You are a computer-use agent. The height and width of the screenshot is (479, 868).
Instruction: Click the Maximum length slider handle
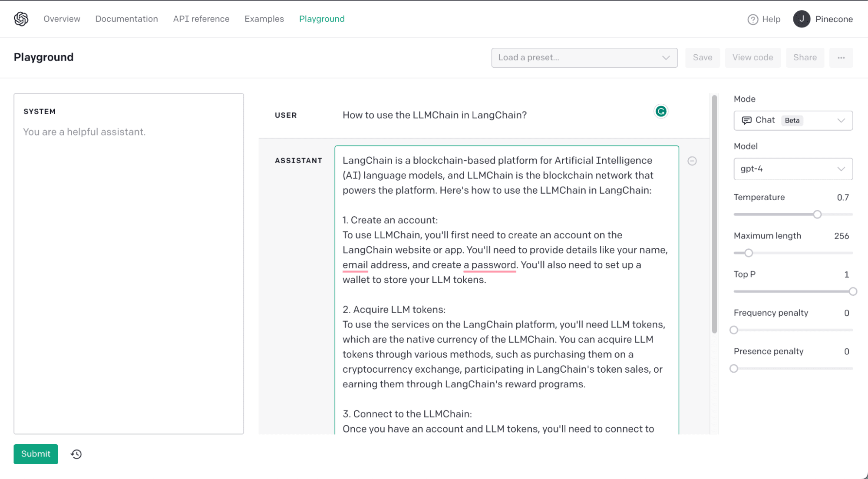pyautogui.click(x=748, y=253)
